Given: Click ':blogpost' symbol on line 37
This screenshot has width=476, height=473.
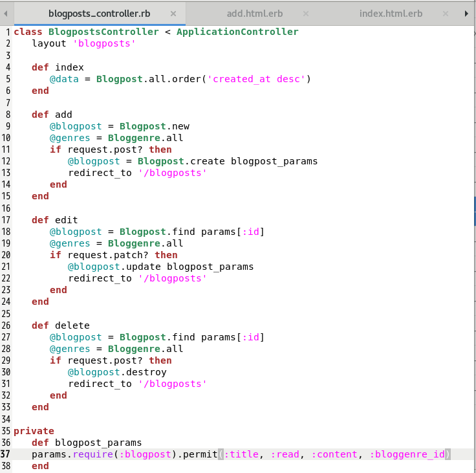Looking at the screenshot, I should [x=146, y=454].
